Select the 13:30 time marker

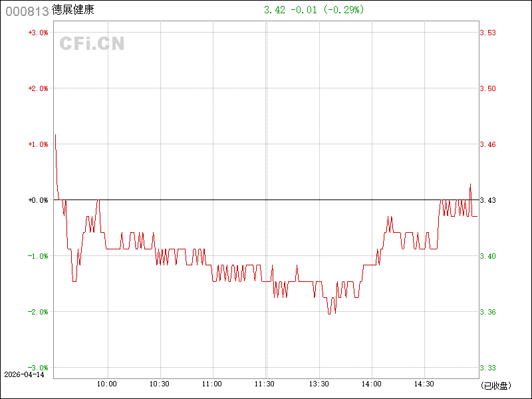(319, 384)
